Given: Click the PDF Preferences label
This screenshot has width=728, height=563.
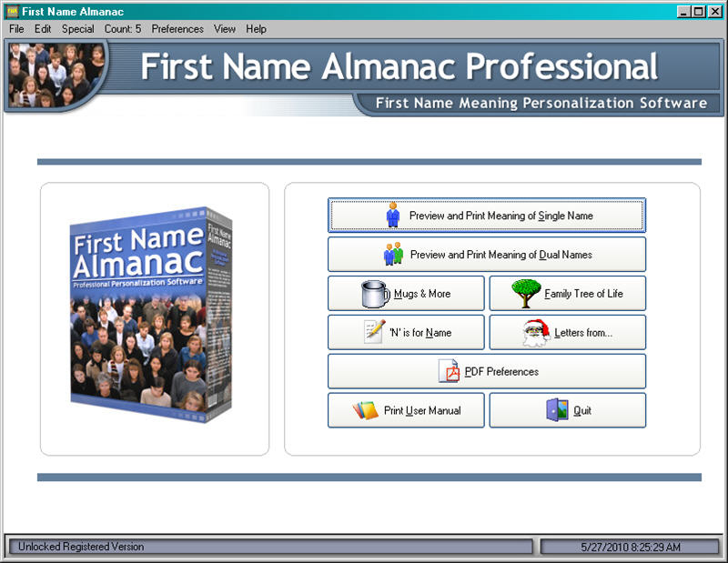Looking at the screenshot, I should point(501,372).
